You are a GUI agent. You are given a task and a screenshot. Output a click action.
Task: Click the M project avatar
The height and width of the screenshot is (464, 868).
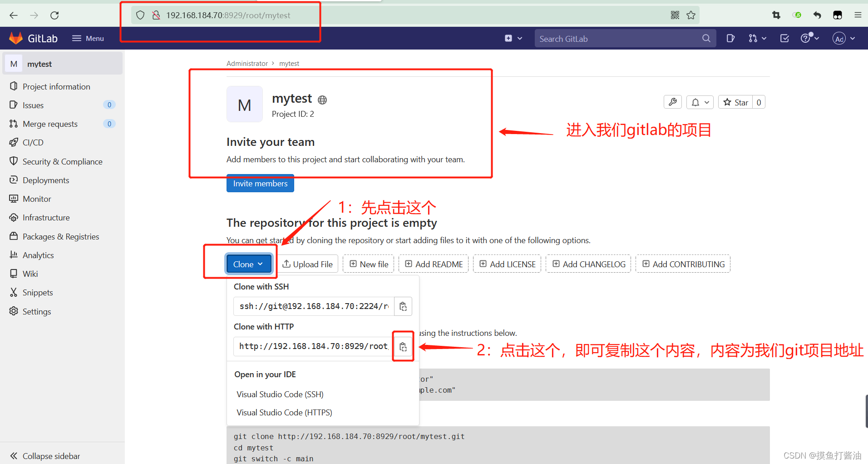pyautogui.click(x=245, y=105)
